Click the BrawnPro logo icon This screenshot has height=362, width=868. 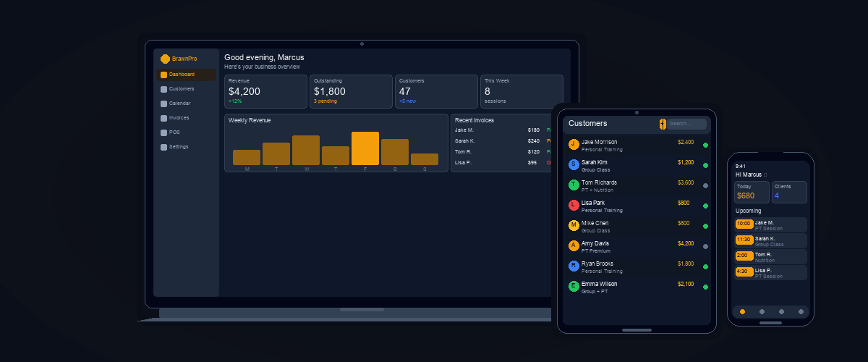pos(165,59)
